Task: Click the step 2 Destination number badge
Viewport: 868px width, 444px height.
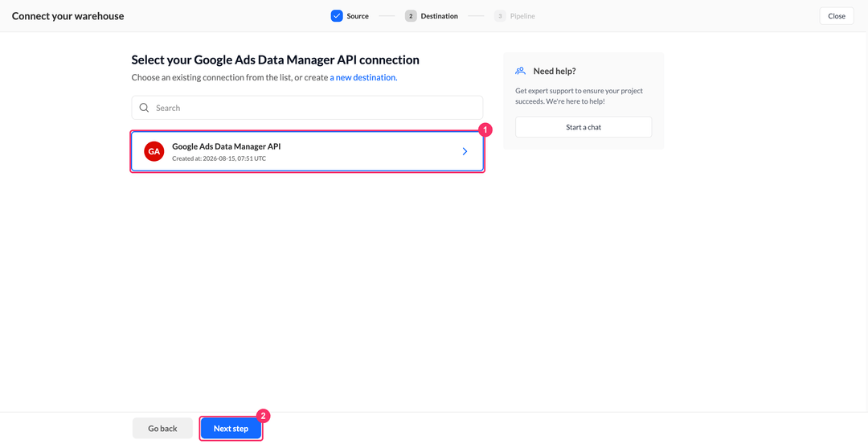Action: point(411,16)
